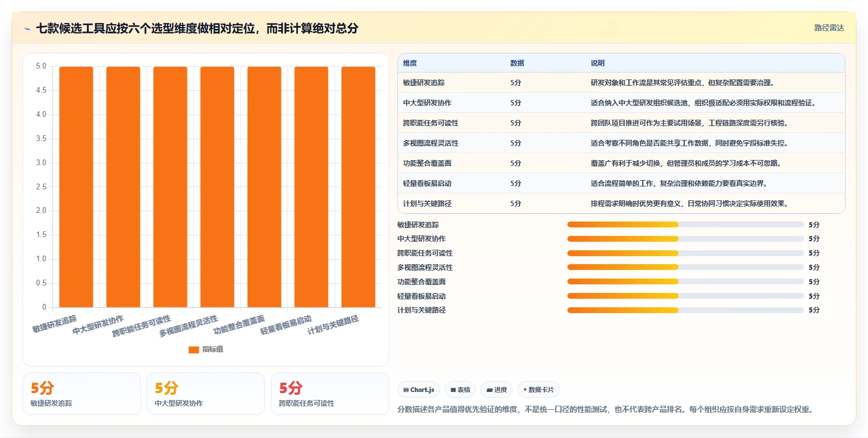This screenshot has height=438, width=868.
Task: Click the description starting 适合流程简单的工作
Action: point(679,183)
